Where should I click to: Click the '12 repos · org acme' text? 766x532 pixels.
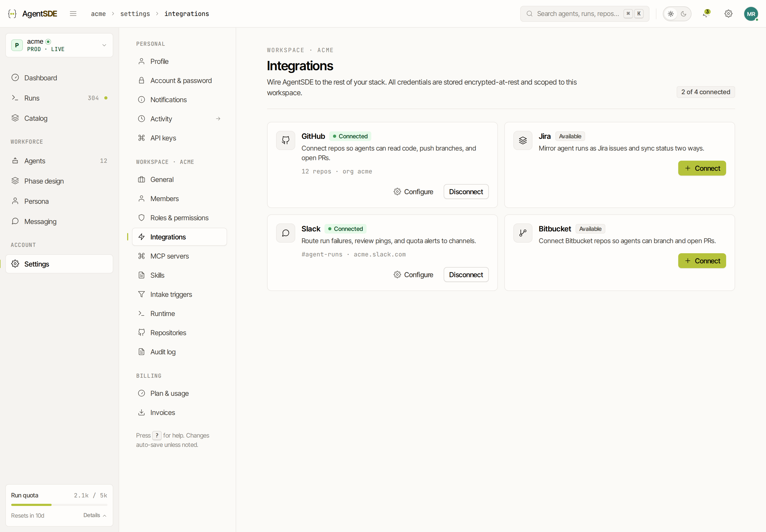tap(337, 171)
